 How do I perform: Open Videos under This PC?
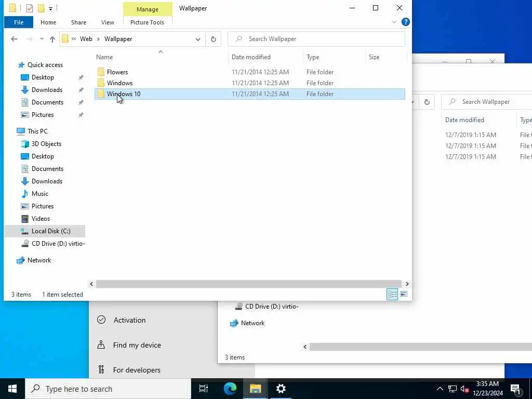coord(41,219)
